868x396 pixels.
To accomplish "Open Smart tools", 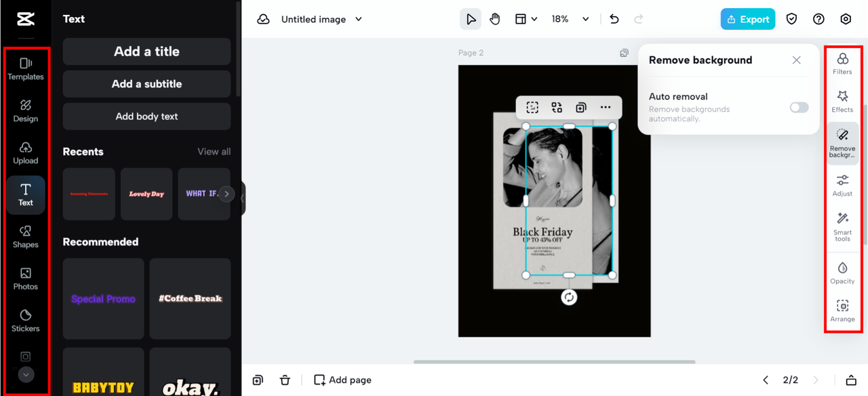I will coord(842,226).
